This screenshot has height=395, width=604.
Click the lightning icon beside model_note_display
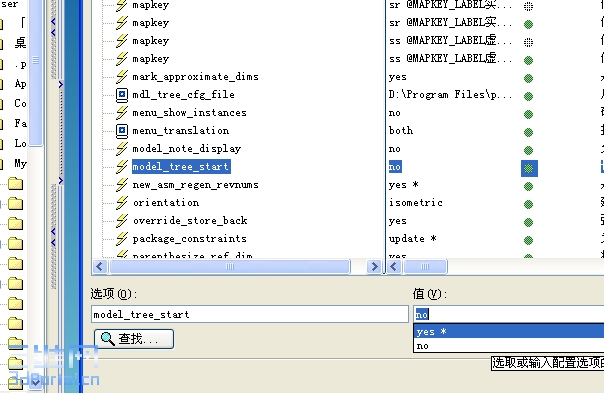[x=122, y=149]
